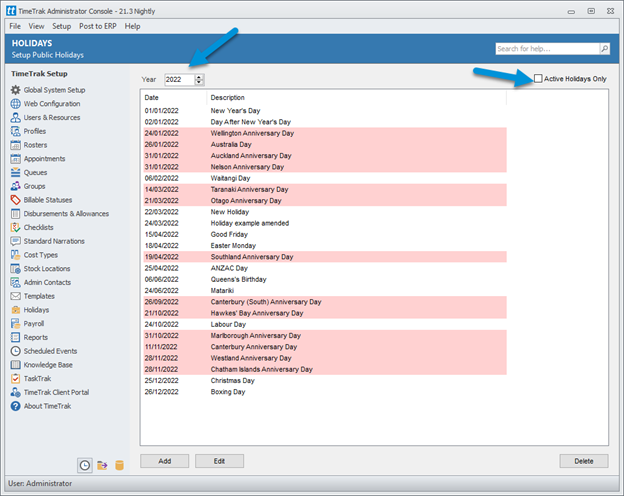
Task: Open Web Configuration globe icon
Action: point(15,103)
